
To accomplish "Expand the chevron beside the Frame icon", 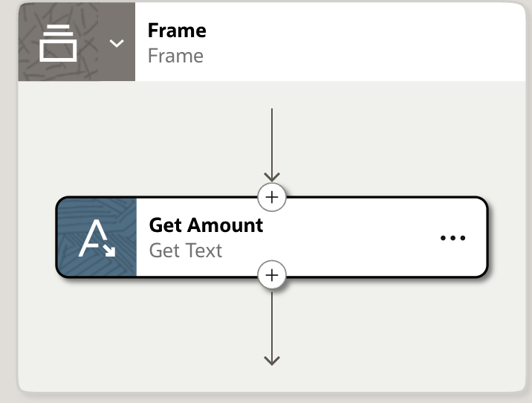I will [117, 43].
